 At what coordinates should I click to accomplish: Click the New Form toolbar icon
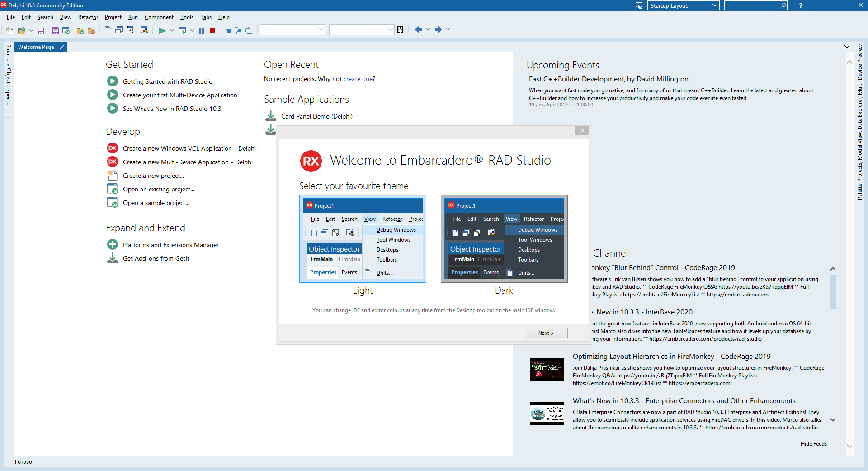point(144,30)
